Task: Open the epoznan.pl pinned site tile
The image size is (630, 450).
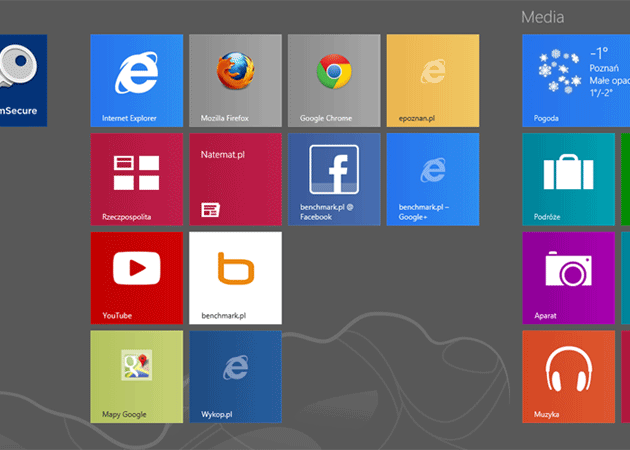Action: click(x=433, y=80)
